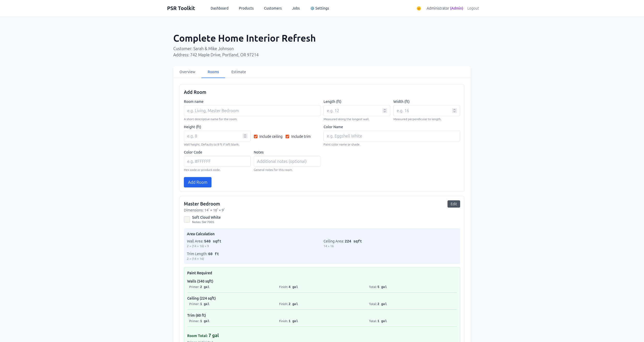The width and height of the screenshot is (644, 342).
Task: Click 'Trim (60 ft)' row label
Action: (197, 315)
